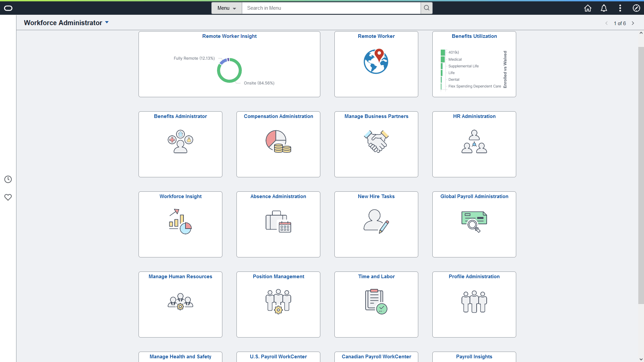Image resolution: width=644 pixels, height=362 pixels.
Task: Click the previous page chevron
Action: tap(607, 23)
